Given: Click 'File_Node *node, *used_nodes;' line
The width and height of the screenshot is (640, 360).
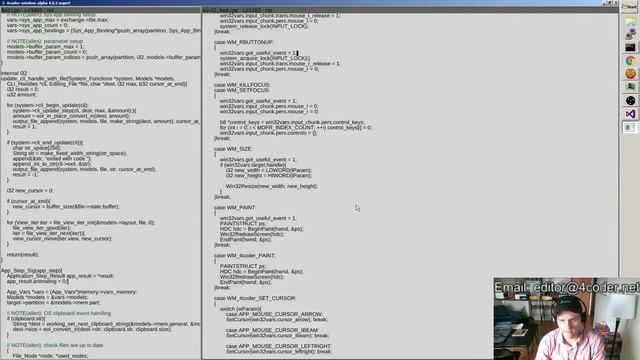Looking at the screenshot, I should pos(50,356).
